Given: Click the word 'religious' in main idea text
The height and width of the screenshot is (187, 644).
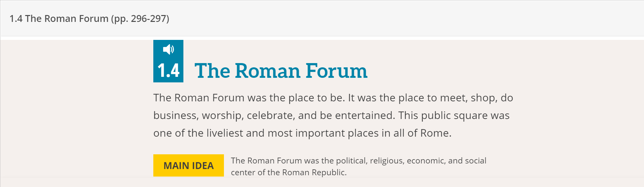Looking at the screenshot, I should pyautogui.click(x=387, y=161).
